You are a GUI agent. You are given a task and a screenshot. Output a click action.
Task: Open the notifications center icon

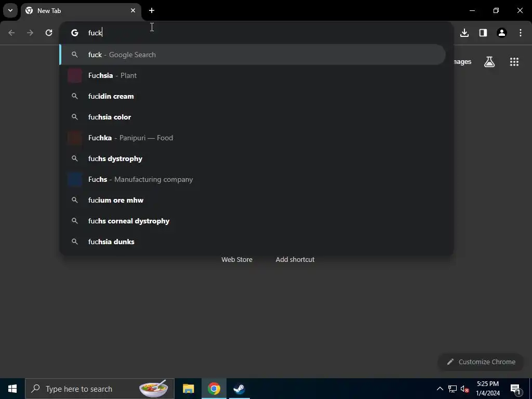[515, 389]
